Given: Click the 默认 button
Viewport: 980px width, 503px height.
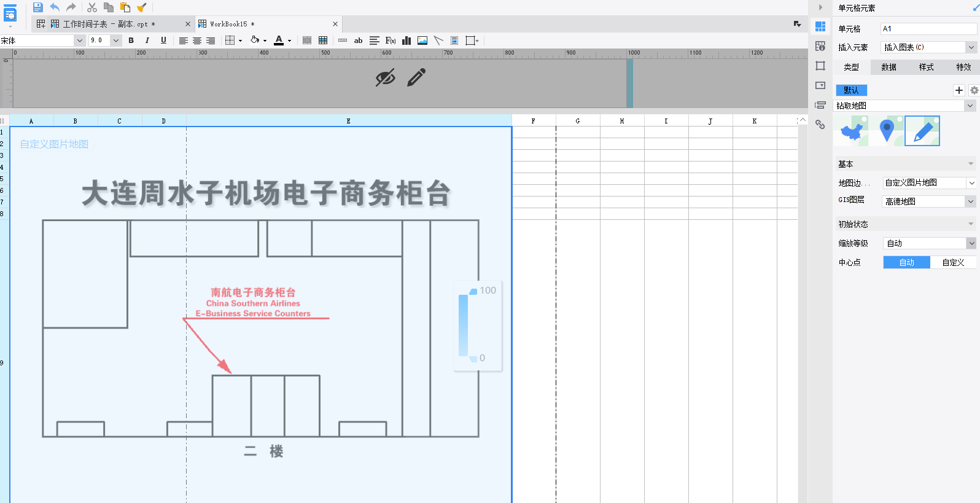Looking at the screenshot, I should 851,90.
